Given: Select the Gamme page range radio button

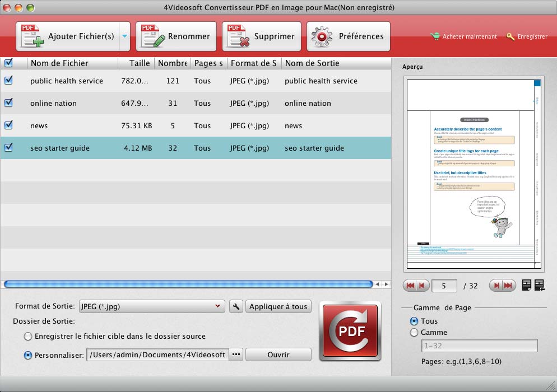Looking at the screenshot, I should coord(414,333).
